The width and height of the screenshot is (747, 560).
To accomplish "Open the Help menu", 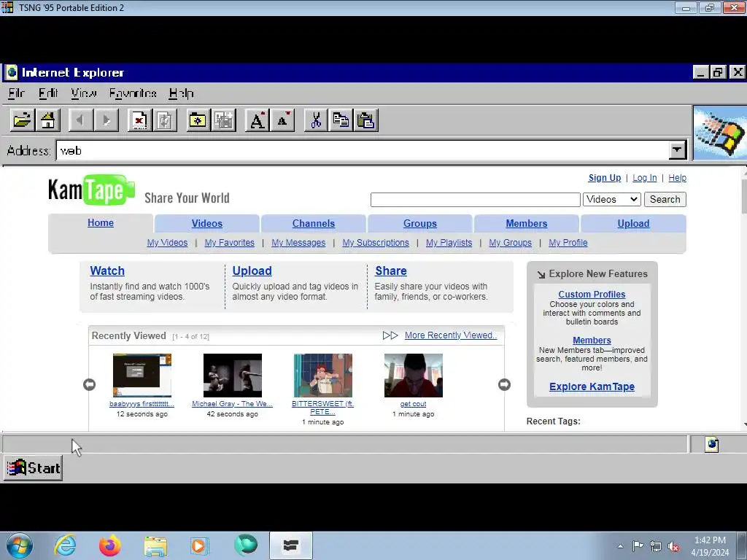I will click(181, 93).
